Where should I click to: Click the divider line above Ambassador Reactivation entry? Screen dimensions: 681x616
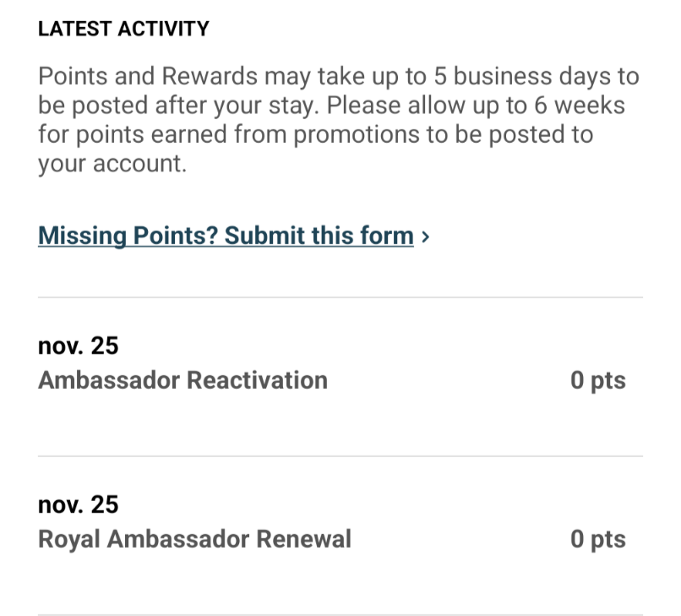click(340, 297)
